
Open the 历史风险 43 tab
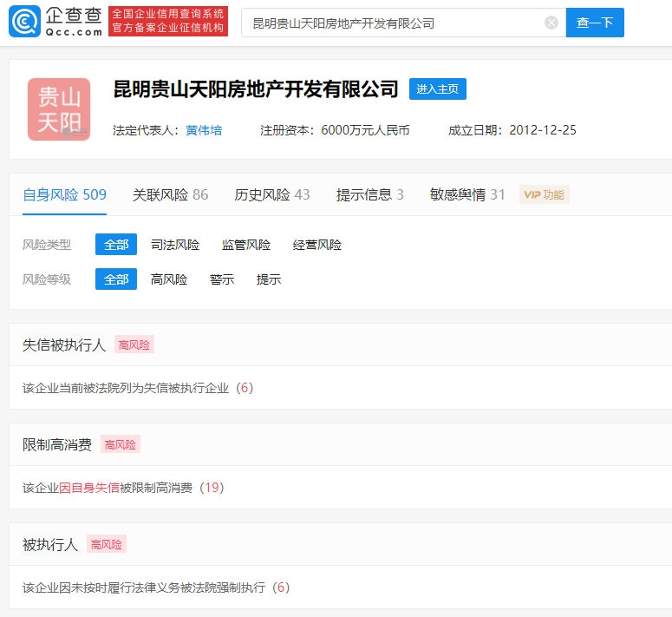[272, 194]
